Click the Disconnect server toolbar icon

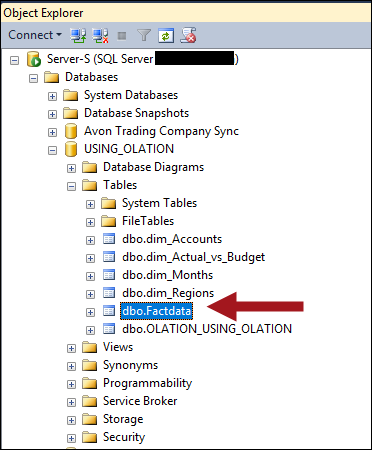tap(100, 35)
